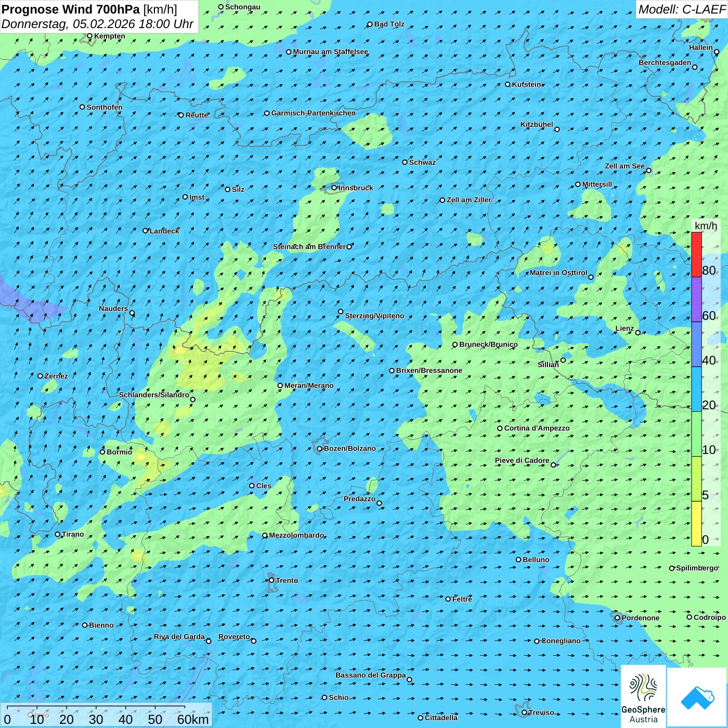This screenshot has width=728, height=728.
Task: Click the "Prognose Wind 700hPa" title
Action: click(71, 9)
